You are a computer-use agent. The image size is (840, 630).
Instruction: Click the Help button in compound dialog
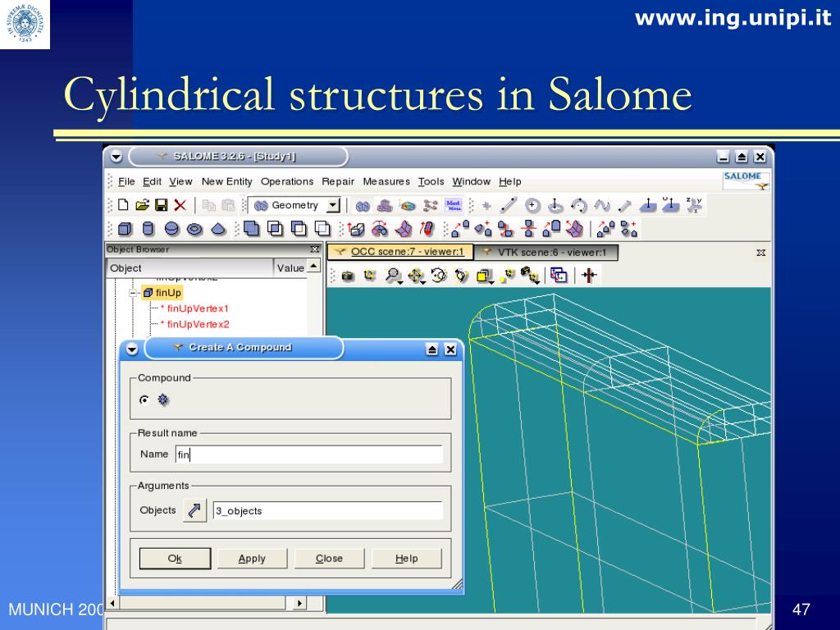407,558
